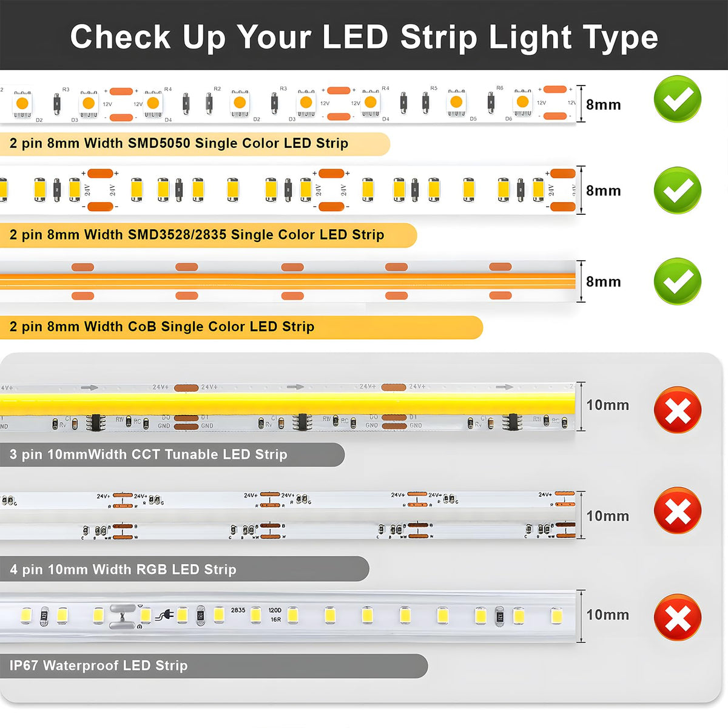Click the RGB strip image with 24V+ pads
Image resolution: width=728 pixels, height=728 pixels.
(288, 516)
